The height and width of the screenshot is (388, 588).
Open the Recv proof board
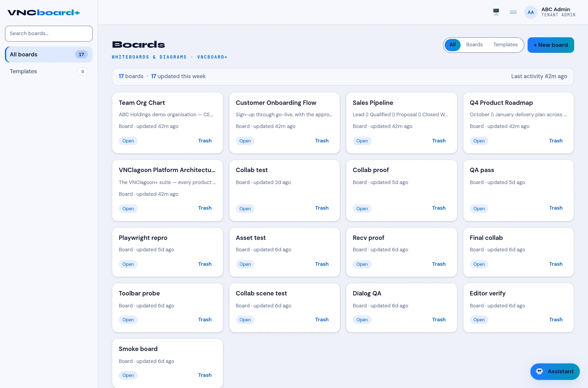click(x=362, y=264)
